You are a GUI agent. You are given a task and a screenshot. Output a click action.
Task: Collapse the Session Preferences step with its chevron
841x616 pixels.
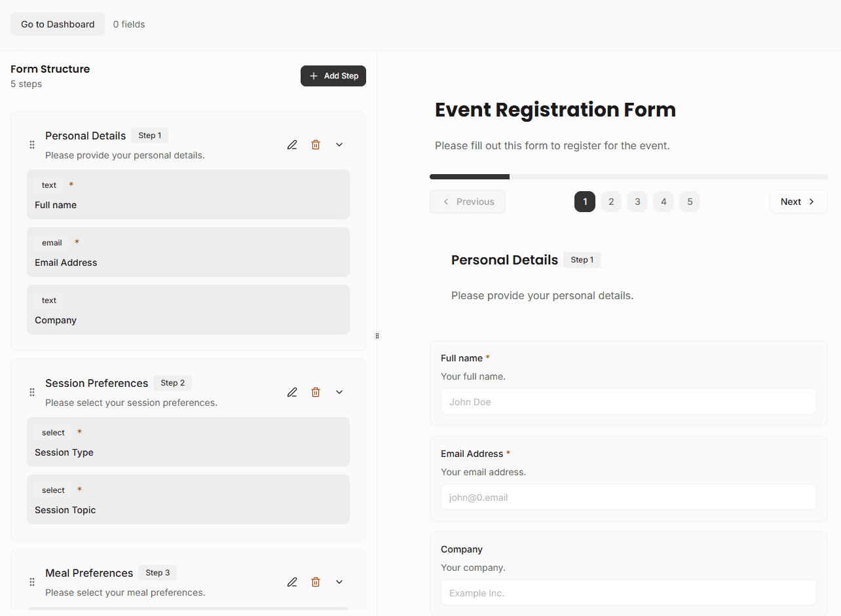coord(339,391)
